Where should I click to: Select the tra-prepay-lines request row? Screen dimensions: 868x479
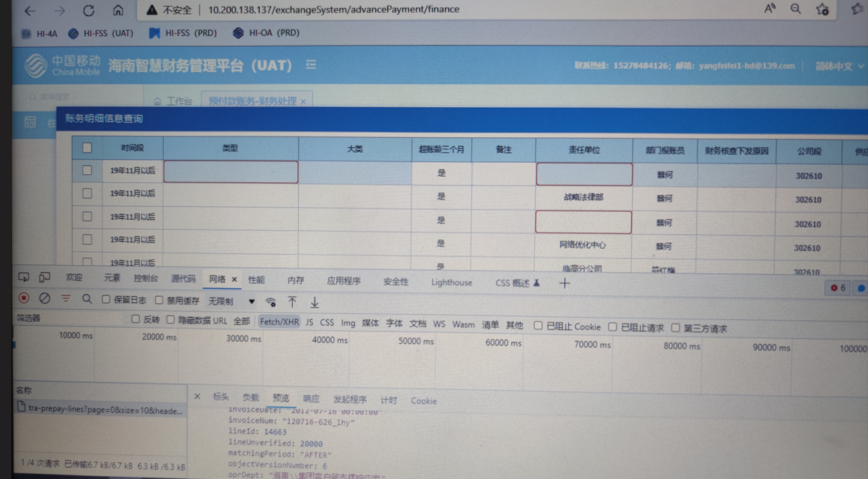[100, 409]
